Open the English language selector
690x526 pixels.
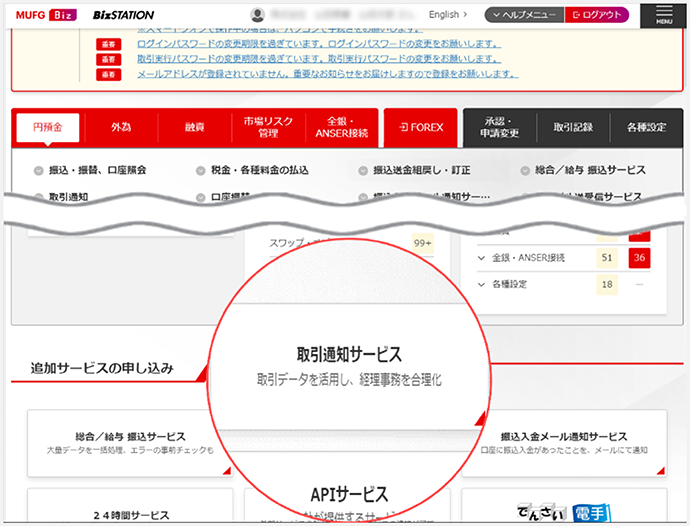coord(448,15)
